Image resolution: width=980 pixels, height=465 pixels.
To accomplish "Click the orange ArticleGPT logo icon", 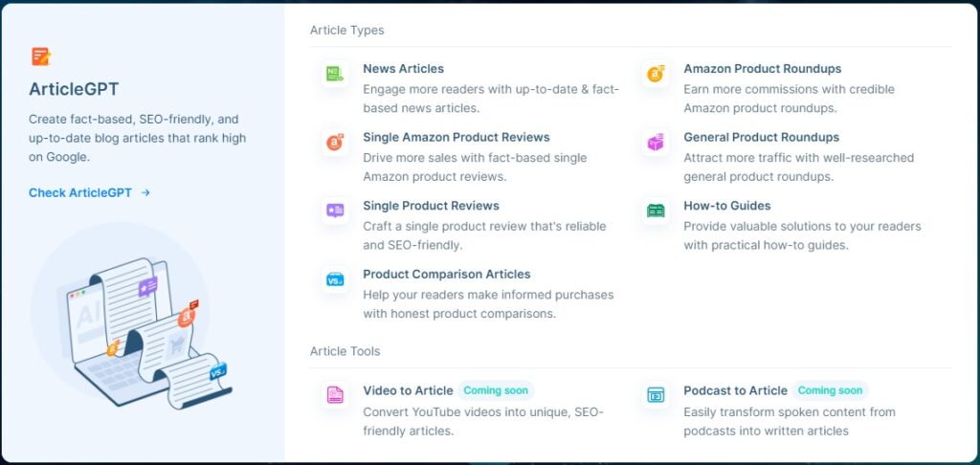I will (x=40, y=56).
